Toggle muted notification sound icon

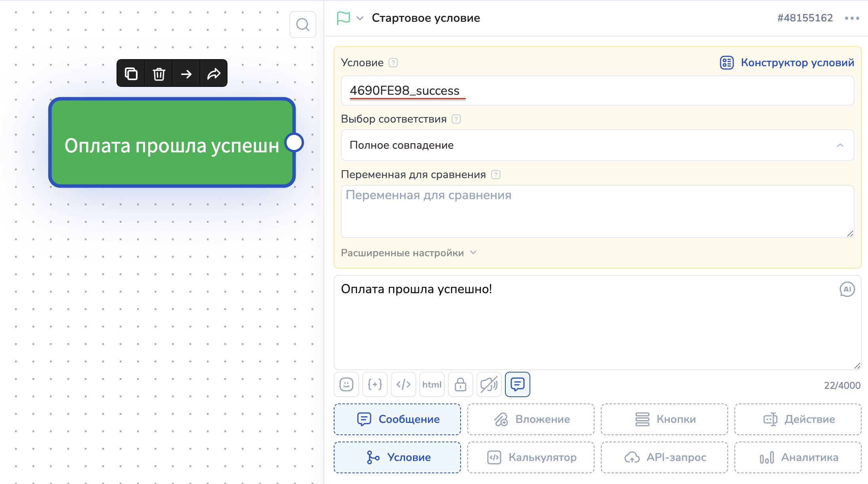[489, 384]
